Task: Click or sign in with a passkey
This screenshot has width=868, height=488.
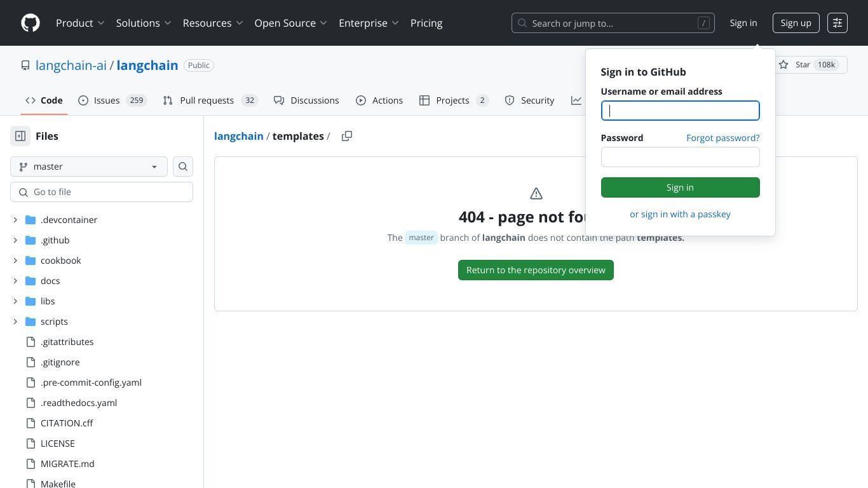Action: [680, 214]
